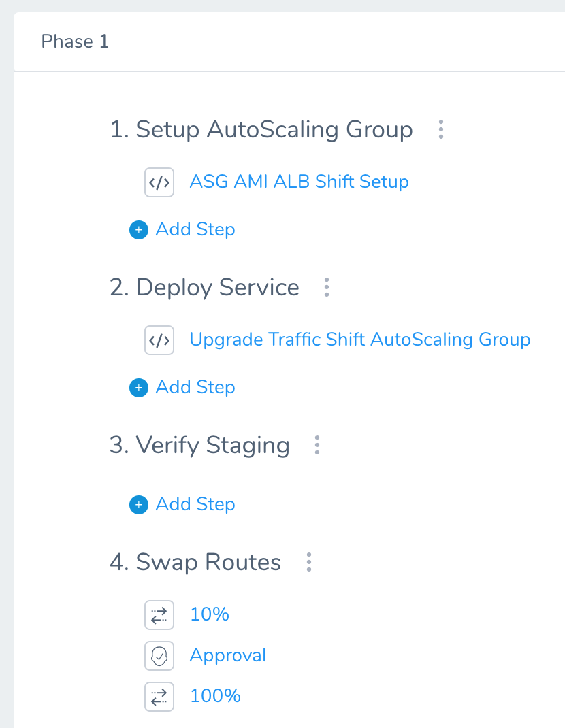Image resolution: width=565 pixels, height=728 pixels.
Task: Click the plus icon under Setup AutoScaling Group
Action: pos(138,230)
